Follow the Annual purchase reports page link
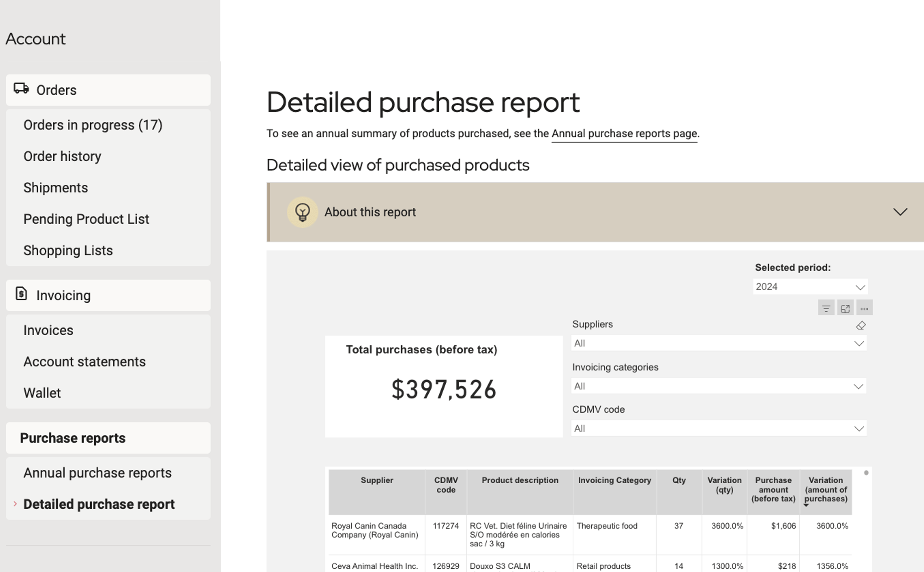Viewport: 924px width, 572px height. pos(624,133)
